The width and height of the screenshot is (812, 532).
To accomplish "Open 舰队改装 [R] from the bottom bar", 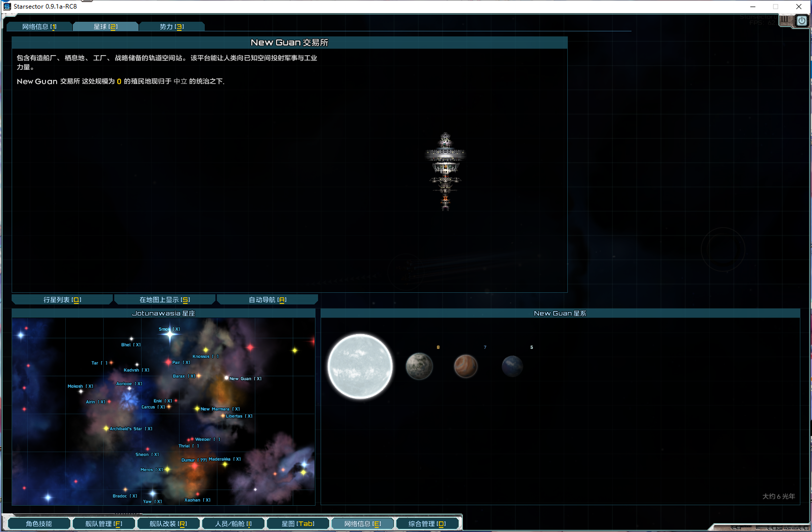I will click(168, 523).
